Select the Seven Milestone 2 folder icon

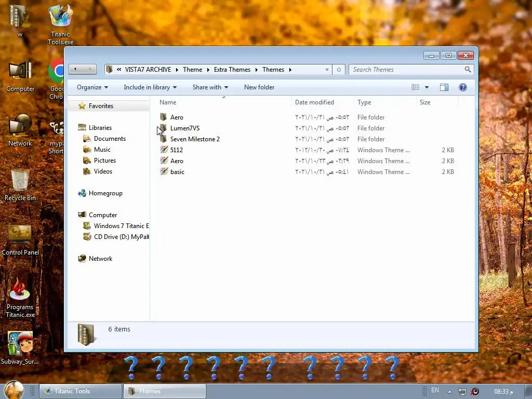[x=164, y=139]
